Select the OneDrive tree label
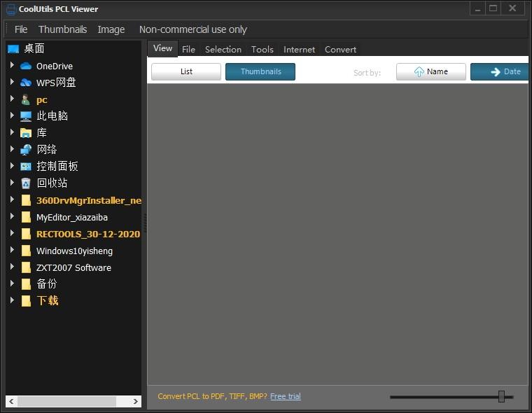 pos(55,66)
